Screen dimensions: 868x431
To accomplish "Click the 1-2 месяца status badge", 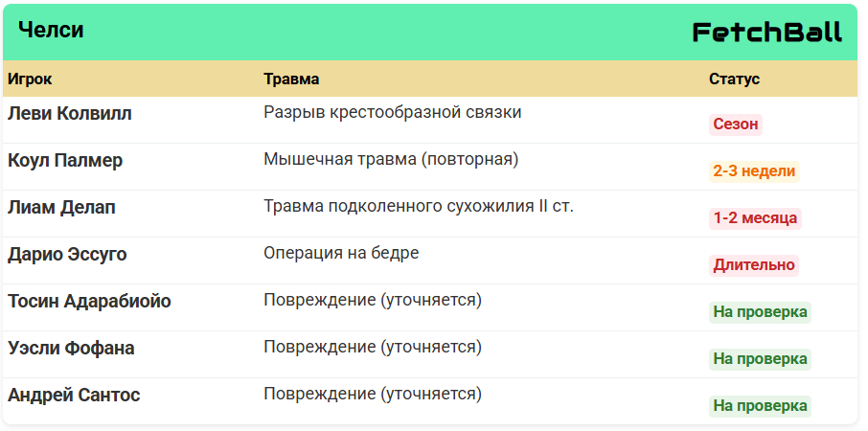I will (755, 218).
